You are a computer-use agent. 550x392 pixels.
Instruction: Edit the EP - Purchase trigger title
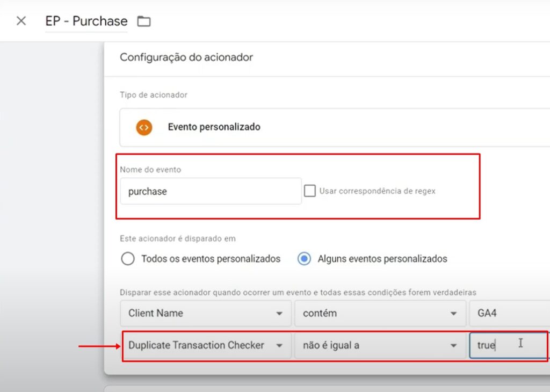[x=86, y=21]
